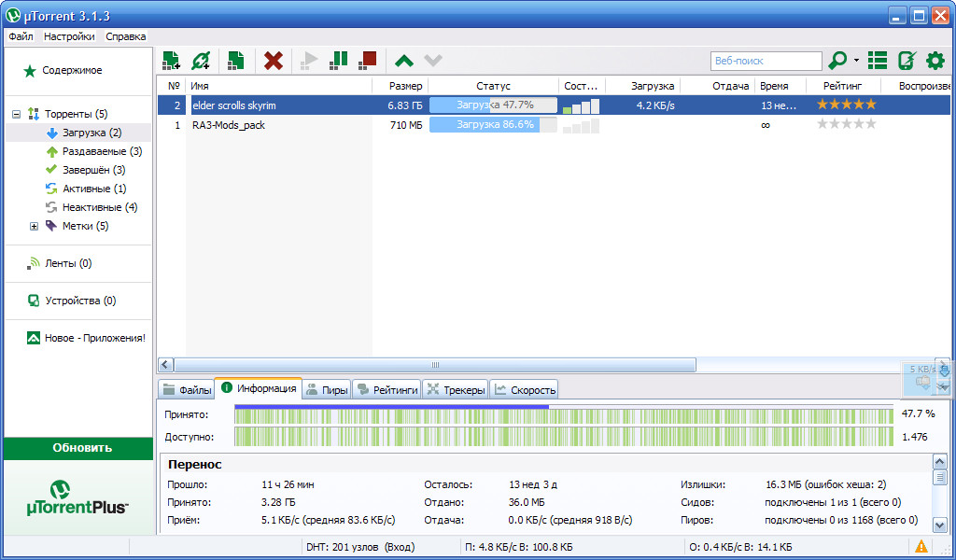The width and height of the screenshot is (956, 560).
Task: Pause the selected torrent
Action: (x=338, y=61)
